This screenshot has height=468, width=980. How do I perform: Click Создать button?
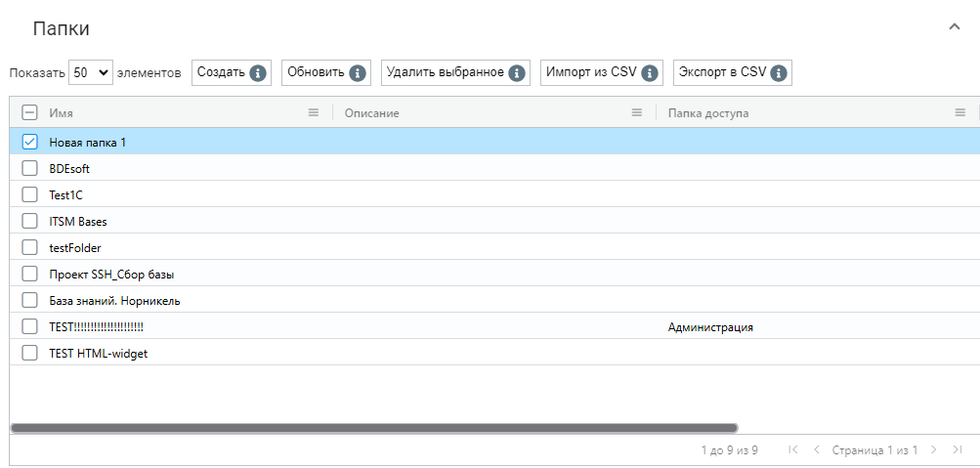pyautogui.click(x=232, y=72)
